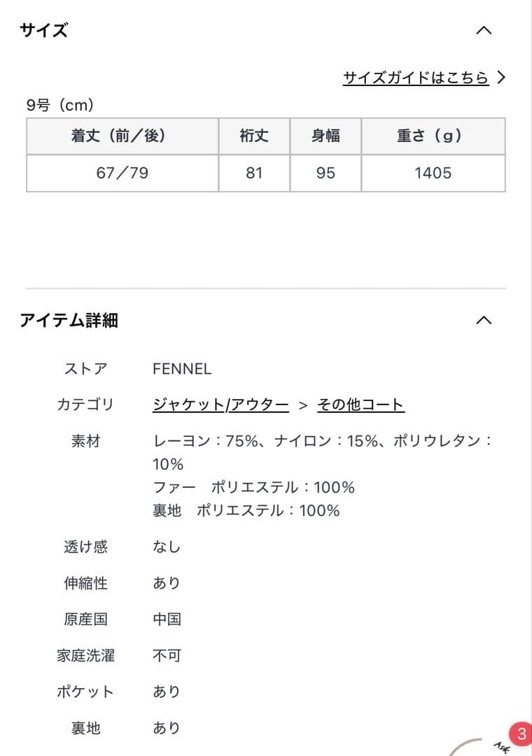Click the 透け感 row value なし
Viewport: 532px width, 756px height.
167,547
